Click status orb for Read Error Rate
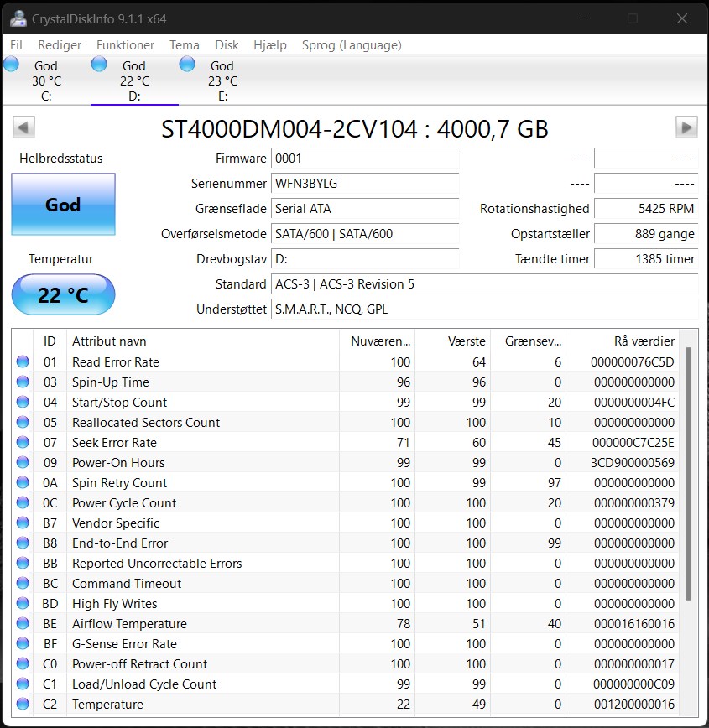This screenshot has height=728, width=709. click(x=22, y=362)
